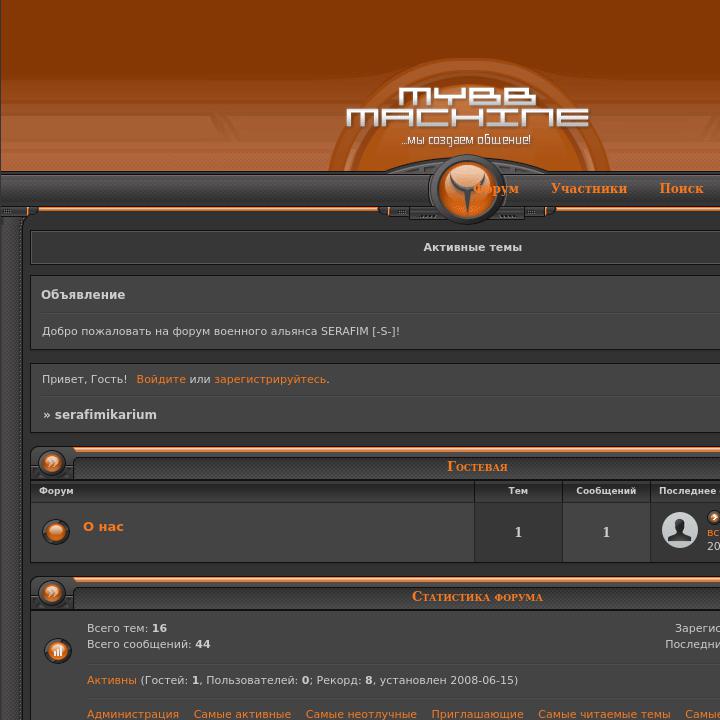Open last poster avatar in О нас row
Viewport: 720px width, 720px height.
pos(680,530)
